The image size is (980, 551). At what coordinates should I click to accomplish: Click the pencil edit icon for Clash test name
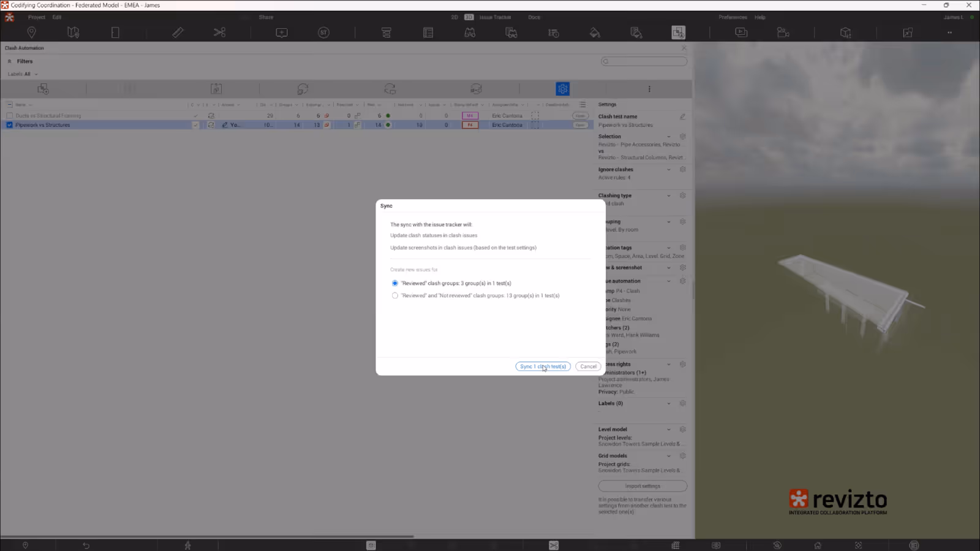tap(682, 116)
